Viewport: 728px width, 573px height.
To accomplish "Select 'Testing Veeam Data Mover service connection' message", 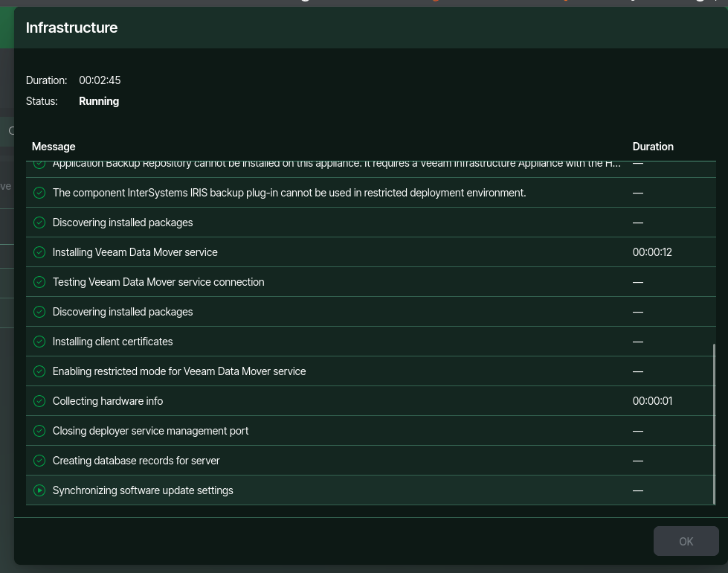I will (x=158, y=282).
